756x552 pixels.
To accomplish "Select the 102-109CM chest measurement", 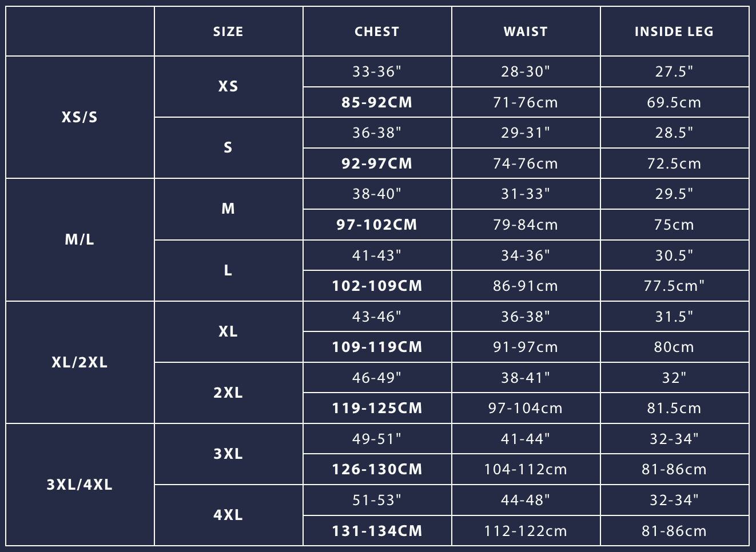I will (x=377, y=286).
